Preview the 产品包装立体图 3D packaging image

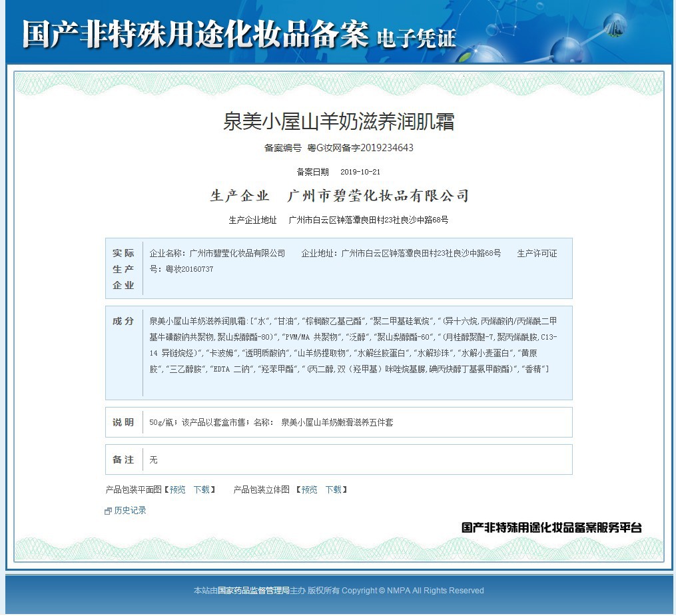coord(309,489)
